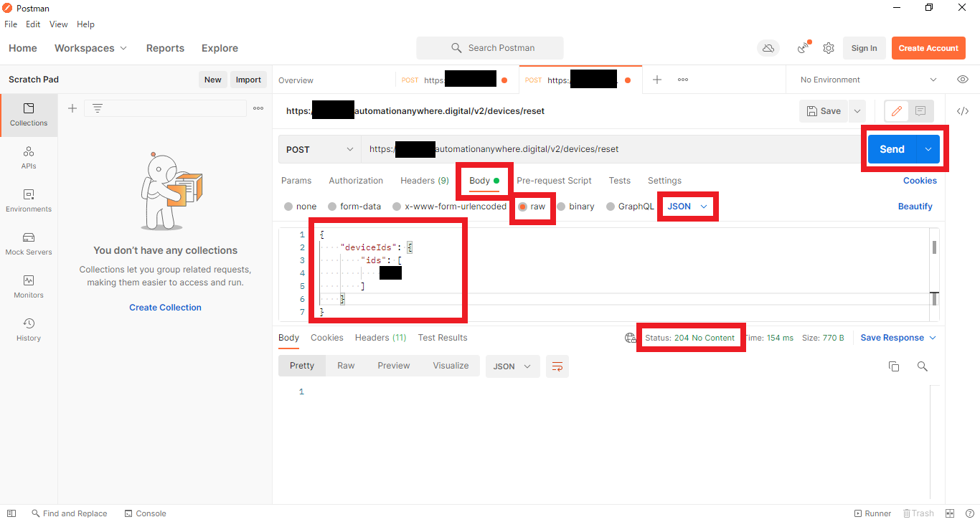
Task: Open the JSON body format dropdown
Action: coord(688,207)
